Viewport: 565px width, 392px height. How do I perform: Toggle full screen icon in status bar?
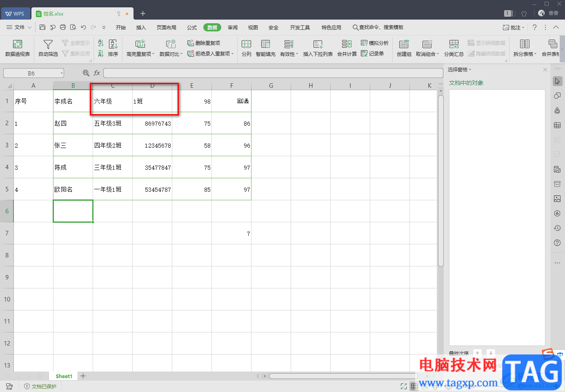(x=404, y=386)
